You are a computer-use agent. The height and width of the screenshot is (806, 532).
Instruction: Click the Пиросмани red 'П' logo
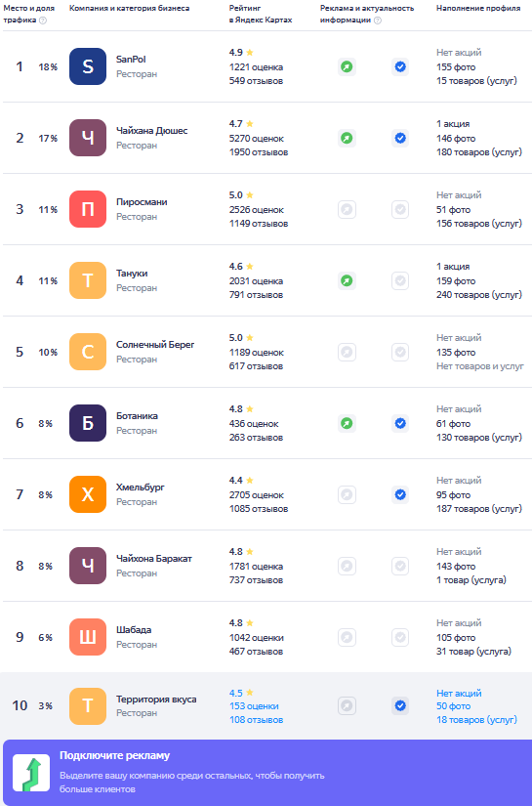click(x=88, y=209)
